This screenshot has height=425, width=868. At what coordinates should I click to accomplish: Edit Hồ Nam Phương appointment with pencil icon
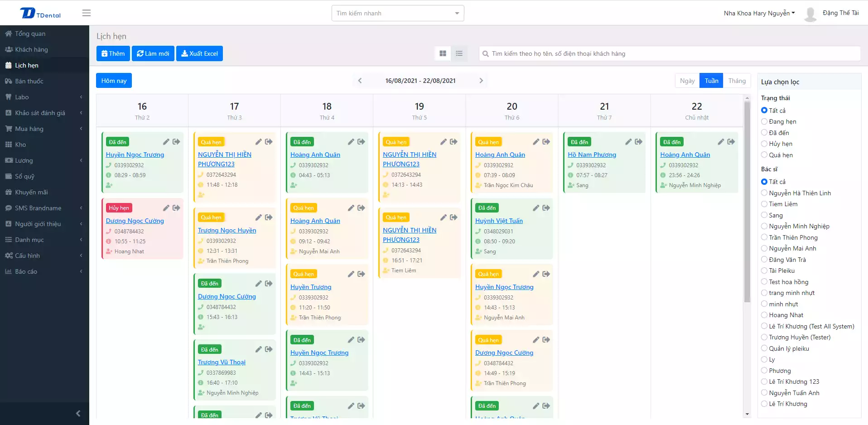[628, 142]
